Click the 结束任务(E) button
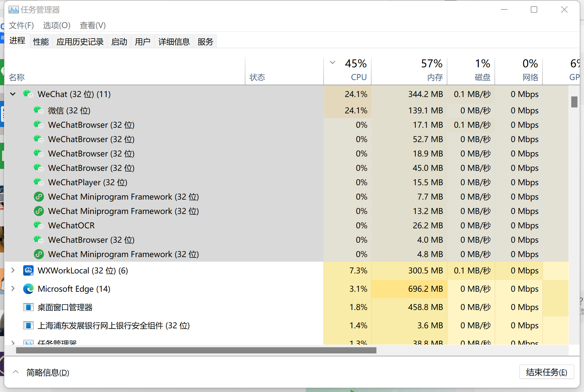 pos(546,372)
